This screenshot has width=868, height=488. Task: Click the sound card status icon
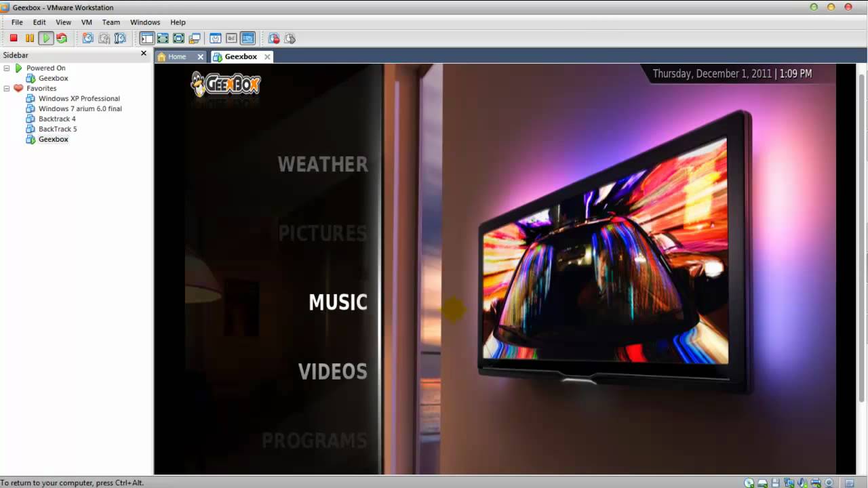[x=802, y=483]
